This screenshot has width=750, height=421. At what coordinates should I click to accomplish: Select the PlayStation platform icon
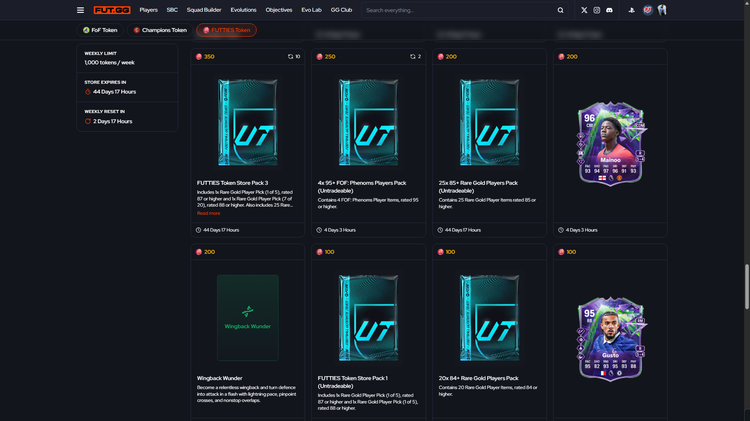click(x=631, y=10)
